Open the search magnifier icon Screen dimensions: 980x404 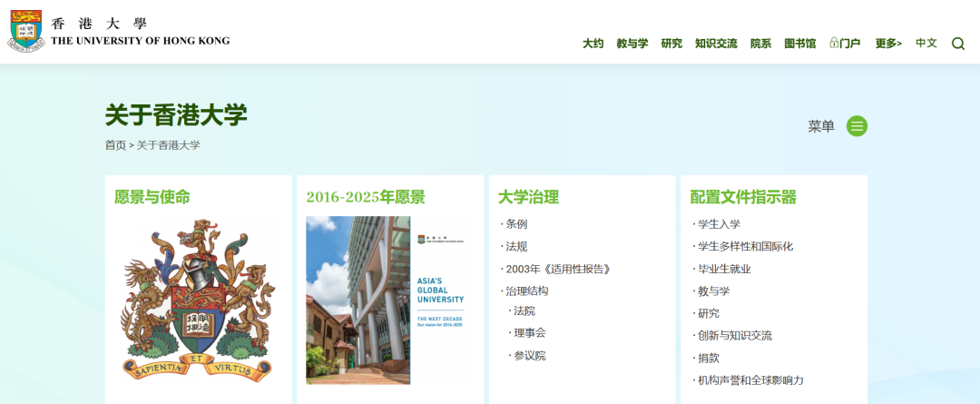958,44
